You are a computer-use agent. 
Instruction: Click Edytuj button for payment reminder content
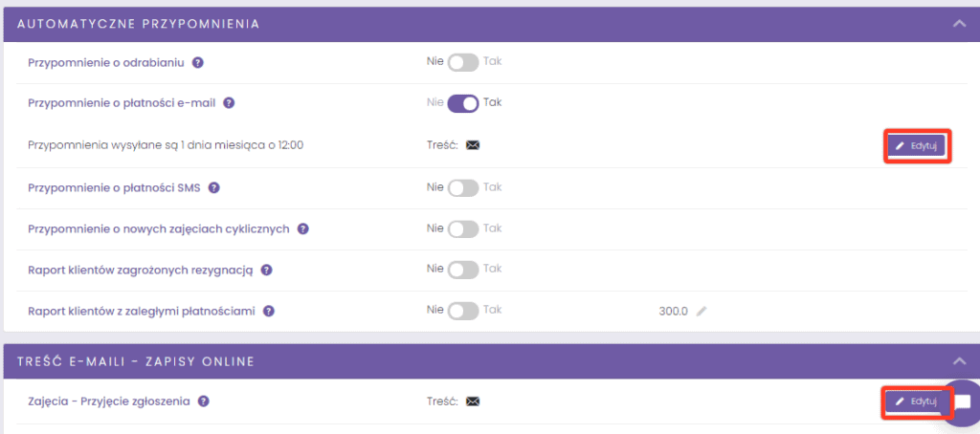pyautogui.click(x=917, y=145)
